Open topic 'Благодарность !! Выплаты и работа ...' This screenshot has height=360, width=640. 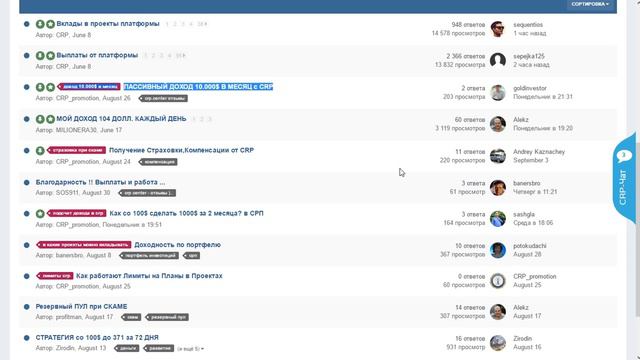(x=100, y=182)
